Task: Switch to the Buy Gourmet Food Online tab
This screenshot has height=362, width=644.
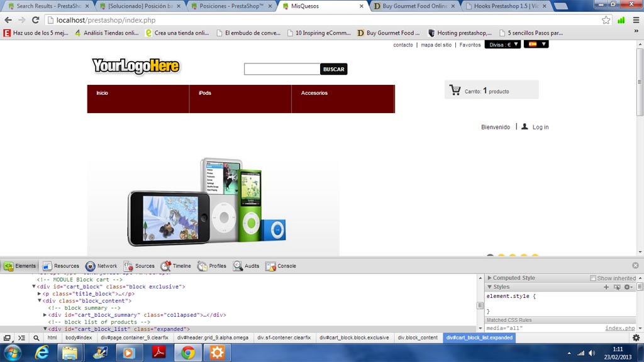Action: (x=415, y=6)
